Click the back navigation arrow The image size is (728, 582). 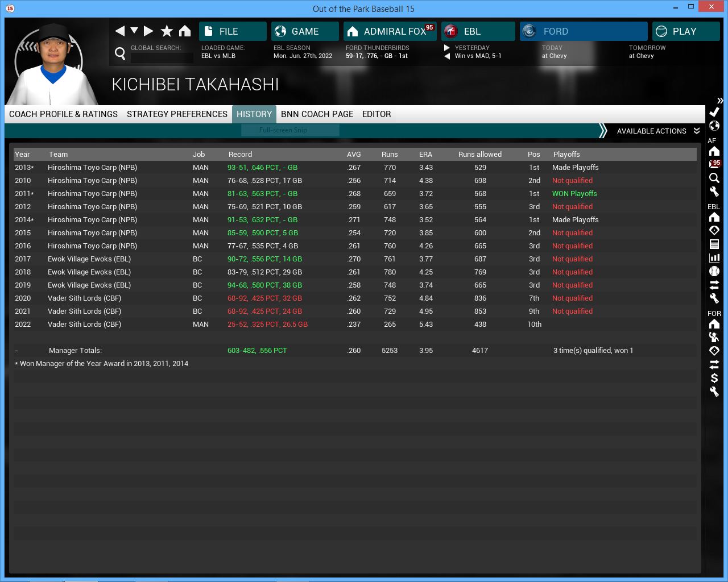(x=119, y=31)
